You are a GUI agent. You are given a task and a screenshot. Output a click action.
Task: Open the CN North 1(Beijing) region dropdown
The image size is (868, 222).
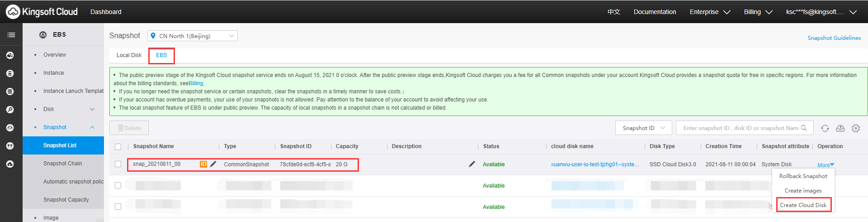point(193,36)
